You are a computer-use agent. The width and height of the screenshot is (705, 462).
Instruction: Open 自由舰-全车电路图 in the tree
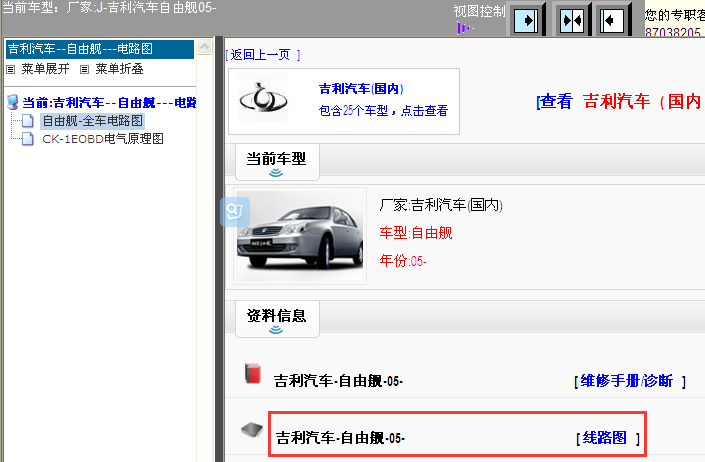[x=92, y=120]
